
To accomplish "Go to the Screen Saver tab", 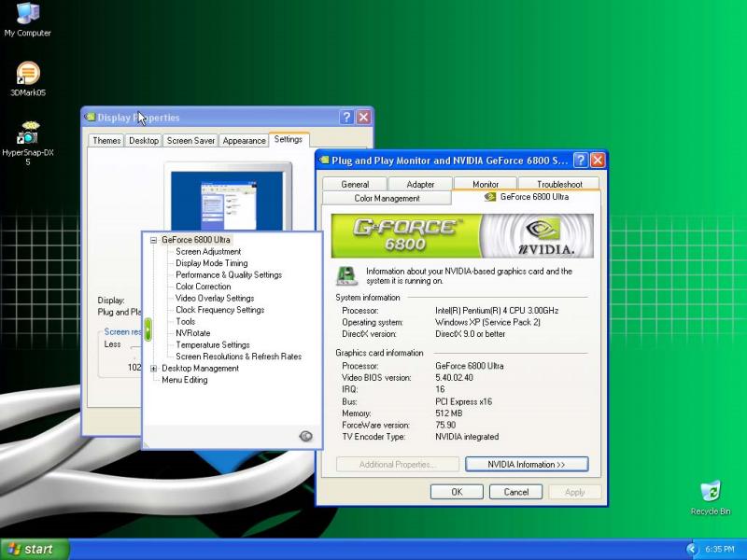I will point(190,141).
